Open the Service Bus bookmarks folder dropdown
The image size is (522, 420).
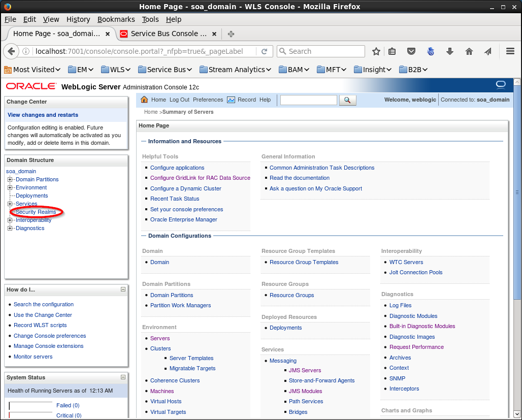tap(166, 70)
